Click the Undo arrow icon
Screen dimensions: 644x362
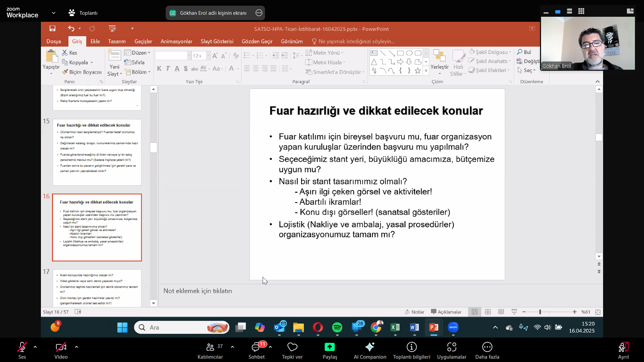click(71, 28)
